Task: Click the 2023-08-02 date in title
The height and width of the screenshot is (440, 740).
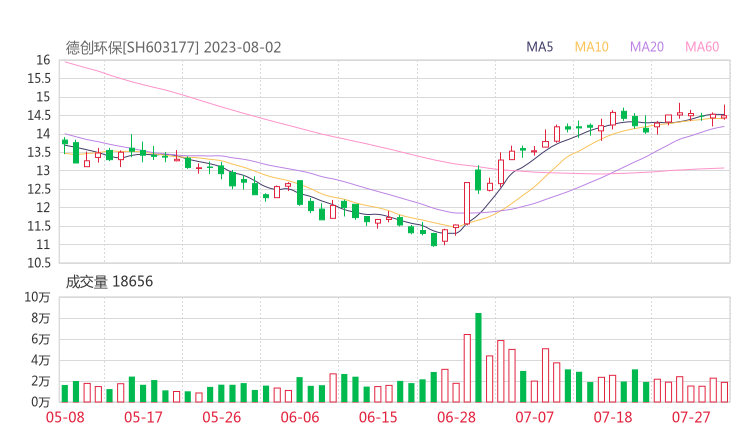Action: coord(243,48)
